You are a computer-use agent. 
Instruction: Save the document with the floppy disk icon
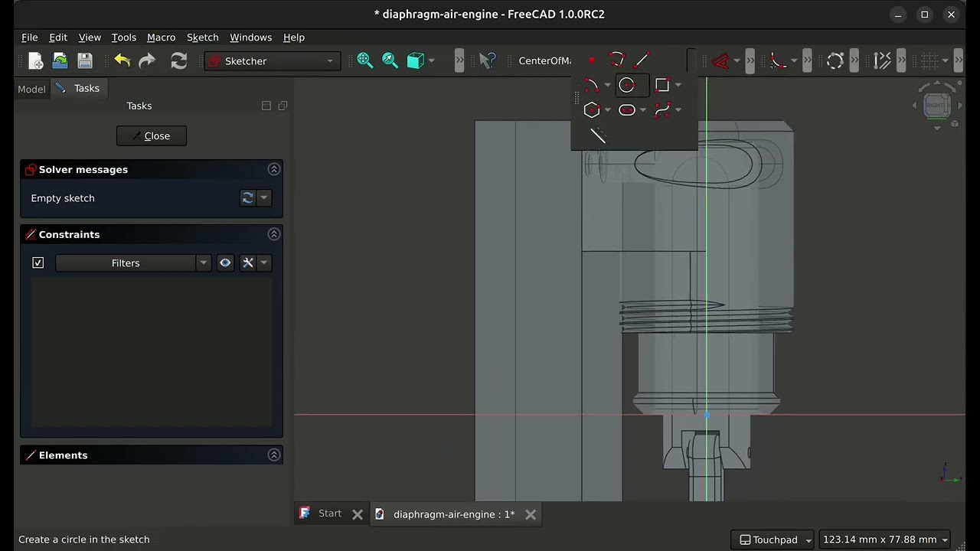[x=85, y=61]
